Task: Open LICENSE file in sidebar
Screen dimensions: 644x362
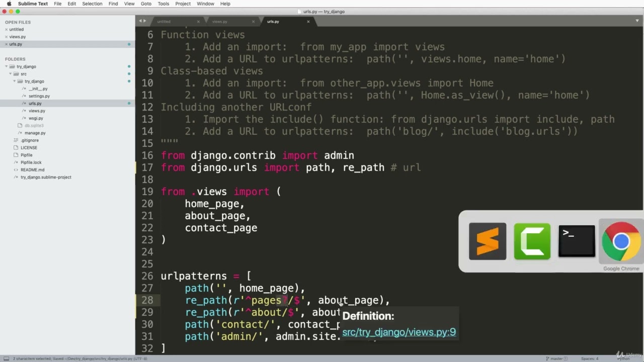Action: (x=29, y=148)
